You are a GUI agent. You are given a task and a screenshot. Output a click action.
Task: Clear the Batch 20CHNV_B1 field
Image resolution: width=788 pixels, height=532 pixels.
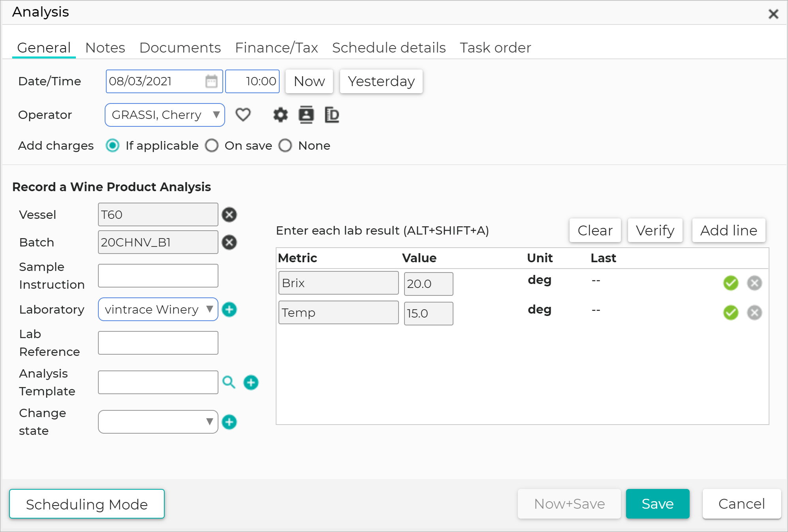click(x=229, y=242)
